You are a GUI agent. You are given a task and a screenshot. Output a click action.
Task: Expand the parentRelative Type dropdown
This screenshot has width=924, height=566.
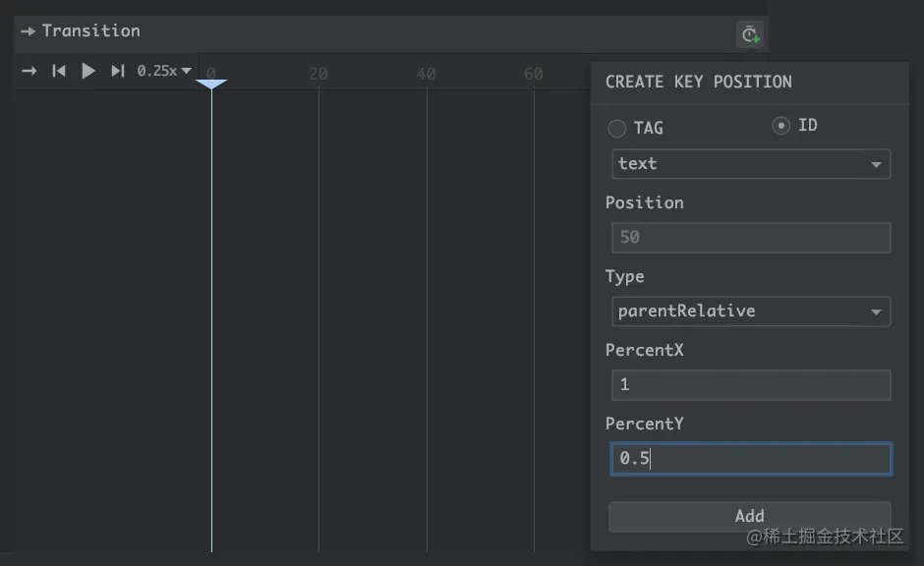point(751,311)
